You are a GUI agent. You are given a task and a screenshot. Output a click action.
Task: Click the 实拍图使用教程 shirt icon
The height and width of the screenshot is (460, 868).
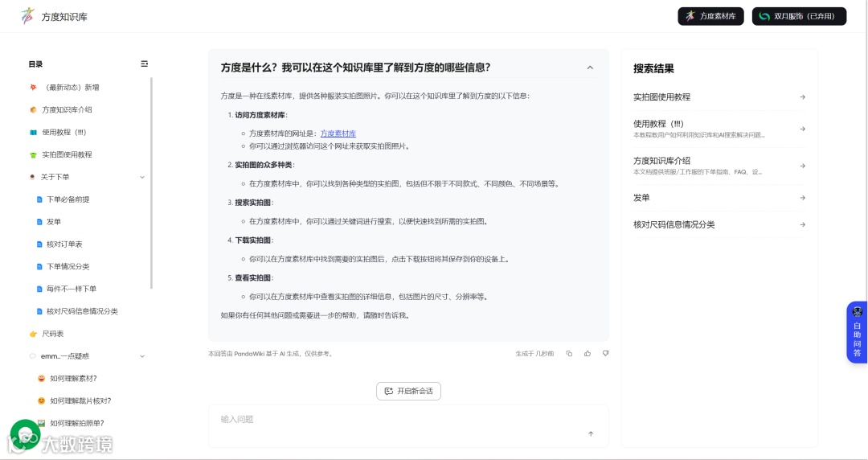[x=33, y=154]
